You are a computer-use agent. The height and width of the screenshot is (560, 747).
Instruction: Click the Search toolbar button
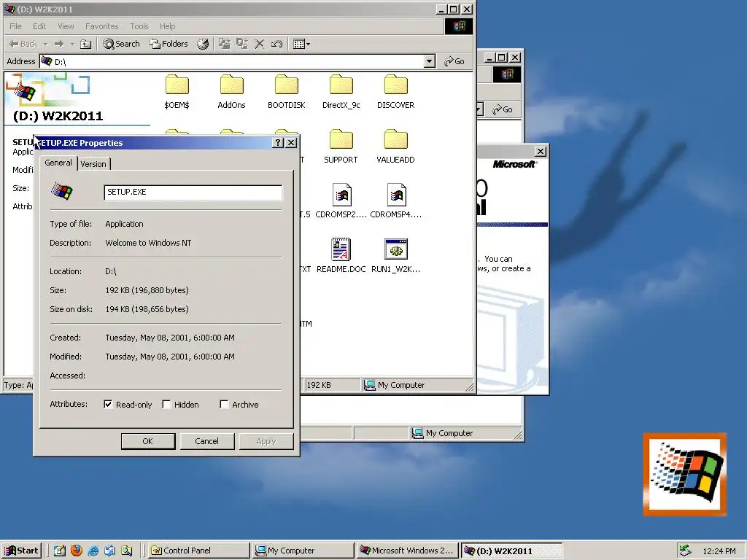pos(122,44)
